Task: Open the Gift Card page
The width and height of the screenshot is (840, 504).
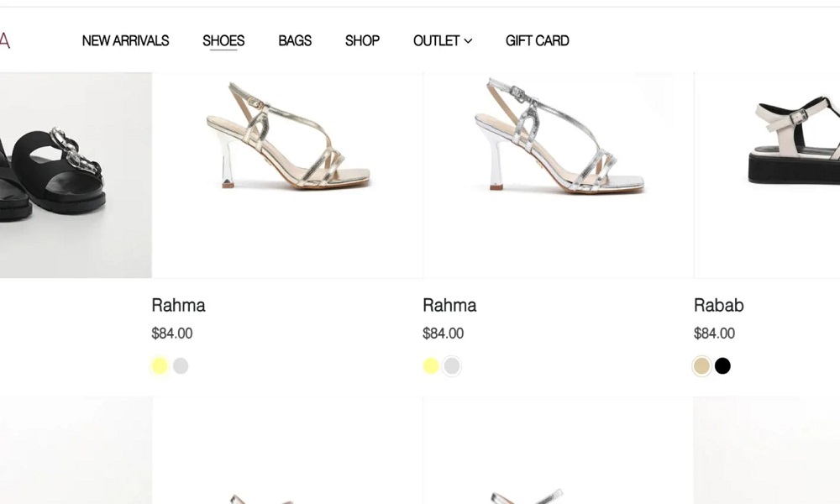Action: 537,40
